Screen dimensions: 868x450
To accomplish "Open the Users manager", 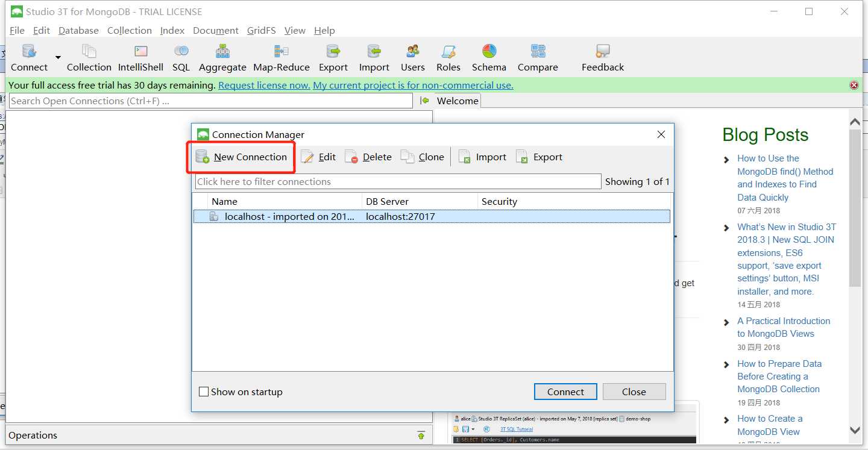I will pos(413,58).
